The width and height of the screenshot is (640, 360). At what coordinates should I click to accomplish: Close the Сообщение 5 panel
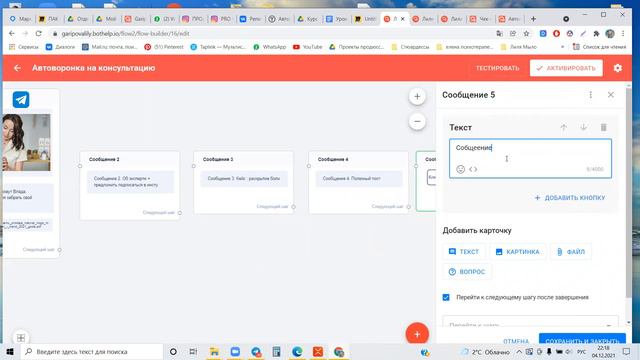pyautogui.click(x=611, y=95)
